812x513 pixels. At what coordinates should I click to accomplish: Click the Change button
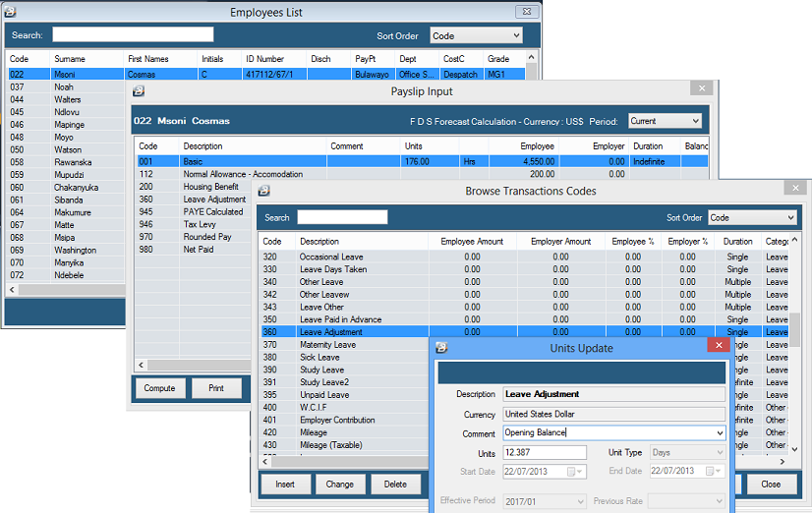340,484
